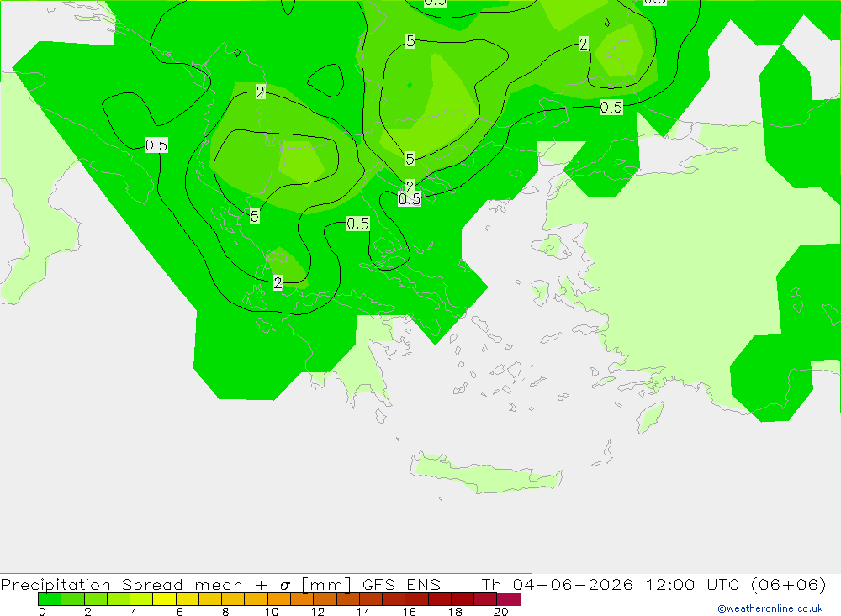
Task: Click the '14' legend scale value
Action: pos(363,612)
